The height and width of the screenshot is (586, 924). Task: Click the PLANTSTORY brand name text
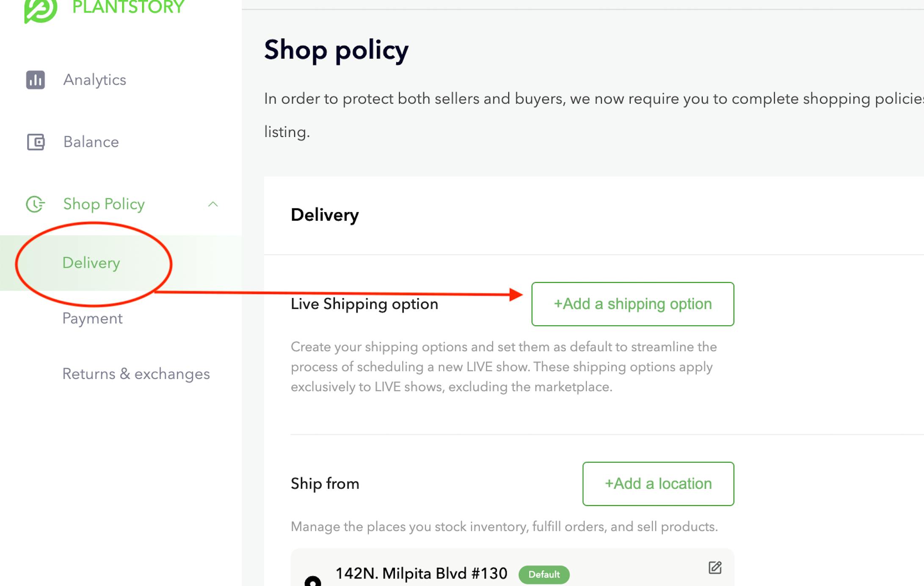point(128,7)
